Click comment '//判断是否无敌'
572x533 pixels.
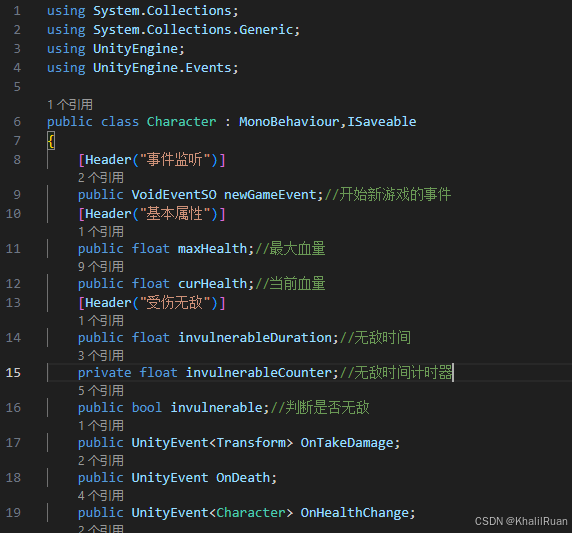[320, 408]
